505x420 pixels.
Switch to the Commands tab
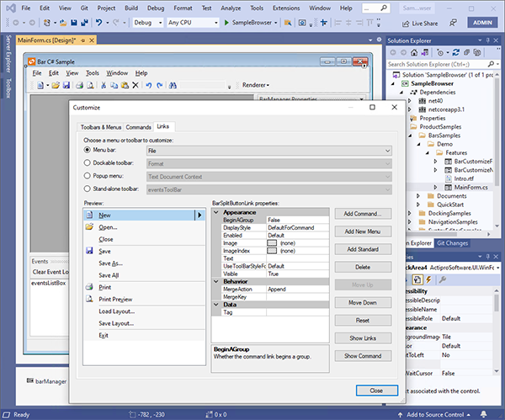click(x=139, y=127)
